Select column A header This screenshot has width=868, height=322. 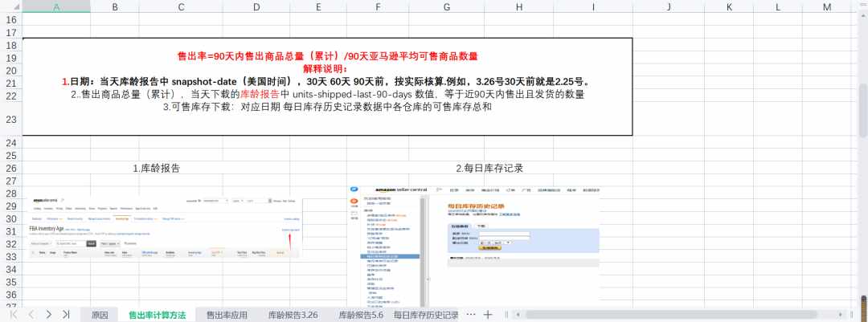pos(56,6)
